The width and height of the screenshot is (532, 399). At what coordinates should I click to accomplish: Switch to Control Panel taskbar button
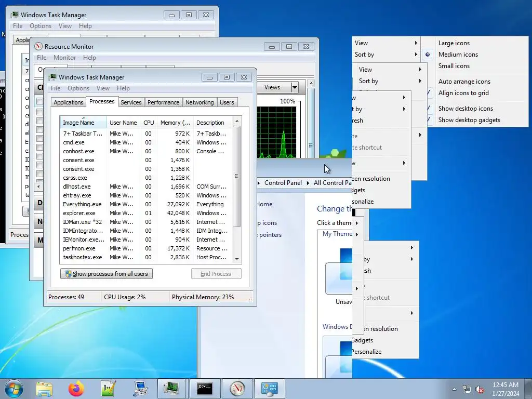tap(270, 389)
